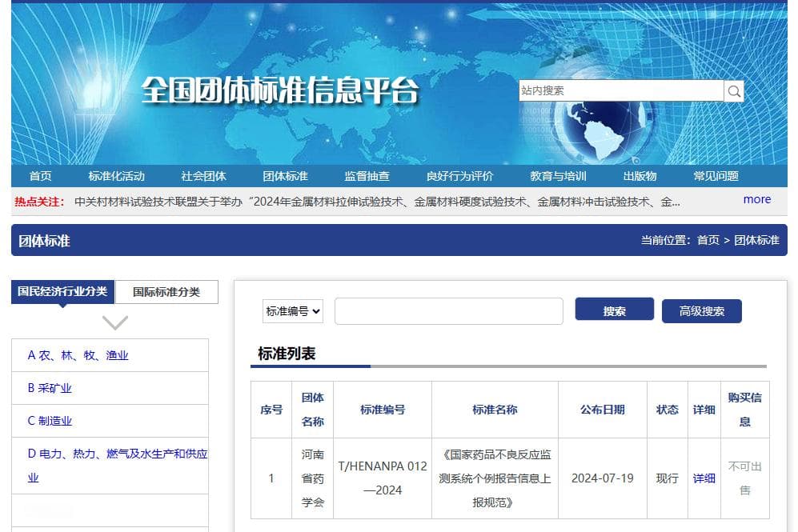Click the 序号 column header

(271, 410)
